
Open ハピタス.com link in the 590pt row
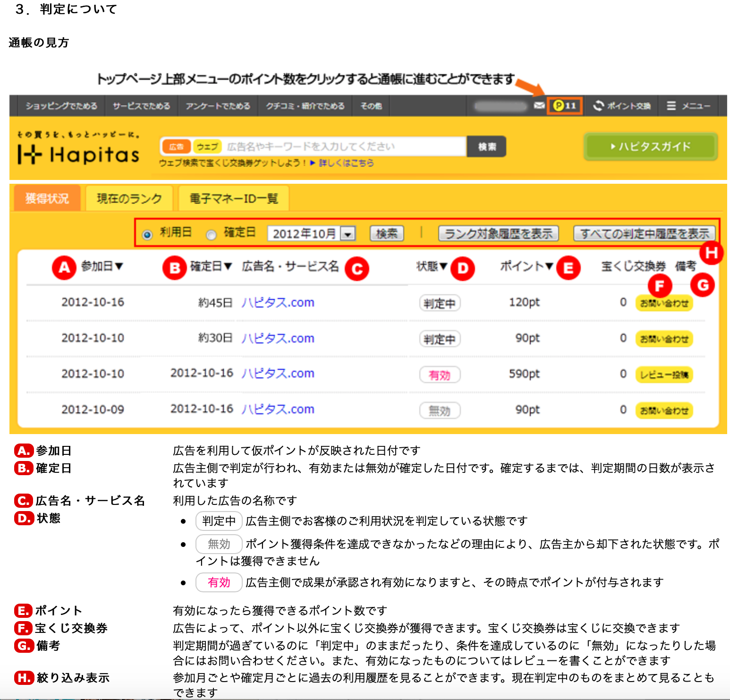278,373
